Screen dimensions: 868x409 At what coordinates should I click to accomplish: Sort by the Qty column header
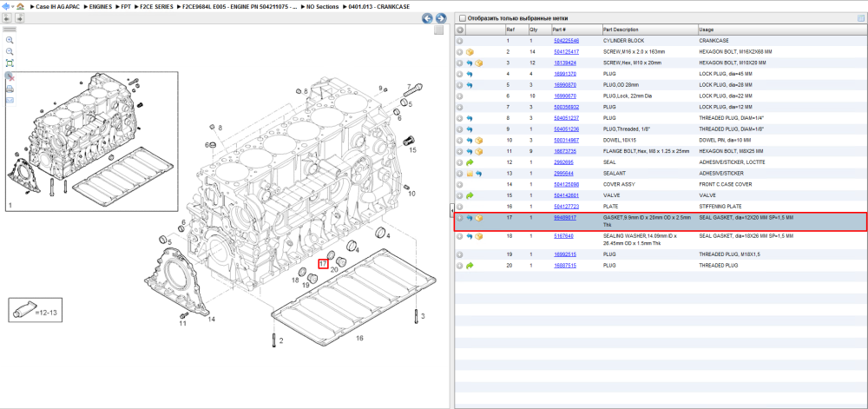click(539, 30)
